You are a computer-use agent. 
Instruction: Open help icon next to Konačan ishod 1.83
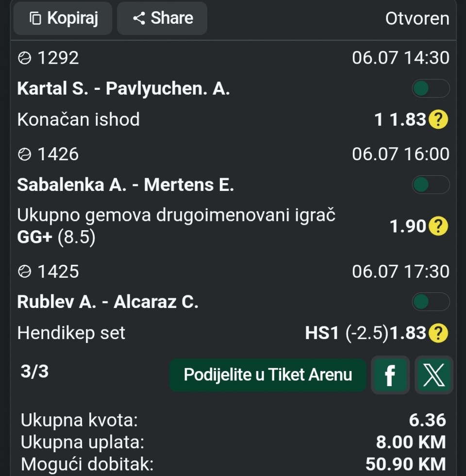pyautogui.click(x=438, y=119)
